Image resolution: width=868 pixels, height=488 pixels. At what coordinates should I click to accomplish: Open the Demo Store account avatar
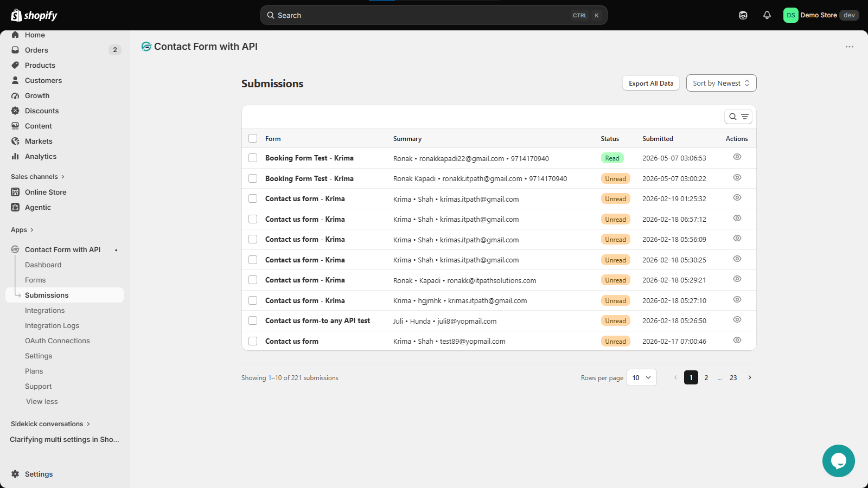(790, 15)
